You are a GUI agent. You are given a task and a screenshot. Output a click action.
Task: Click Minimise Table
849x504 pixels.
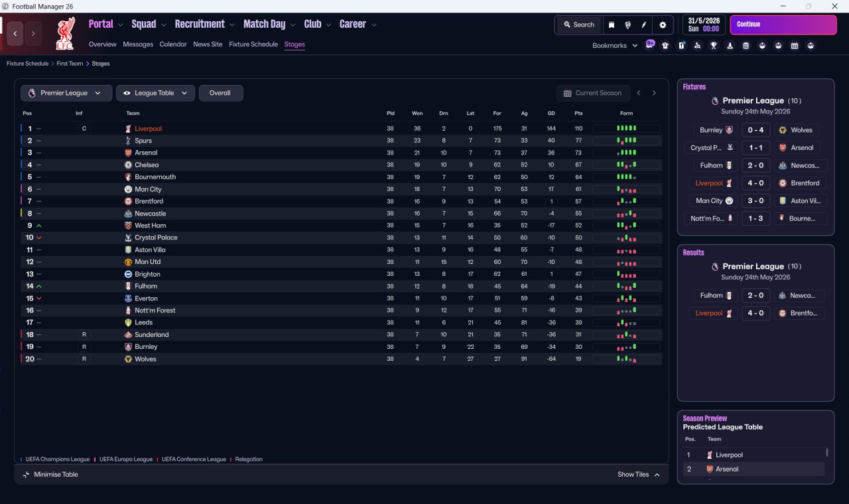(x=50, y=474)
